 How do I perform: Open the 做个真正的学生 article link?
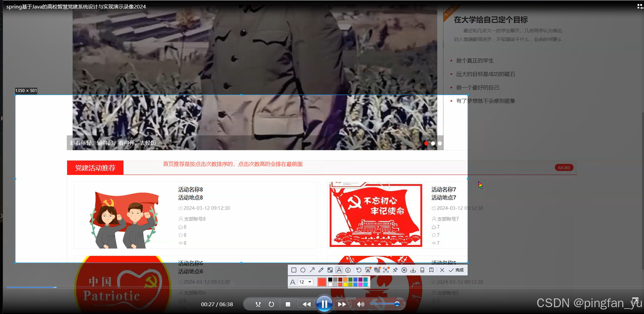(475, 61)
